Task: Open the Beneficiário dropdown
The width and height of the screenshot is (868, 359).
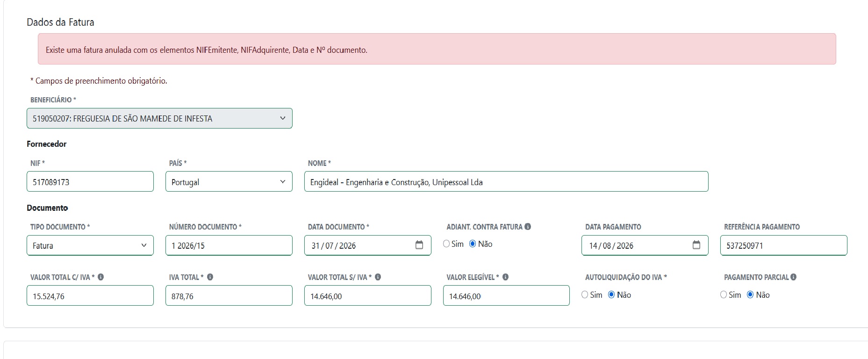Action: [x=159, y=118]
